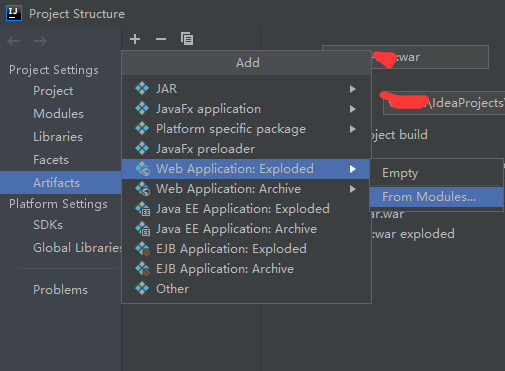Choose Platform specific package entry

[x=246, y=129]
